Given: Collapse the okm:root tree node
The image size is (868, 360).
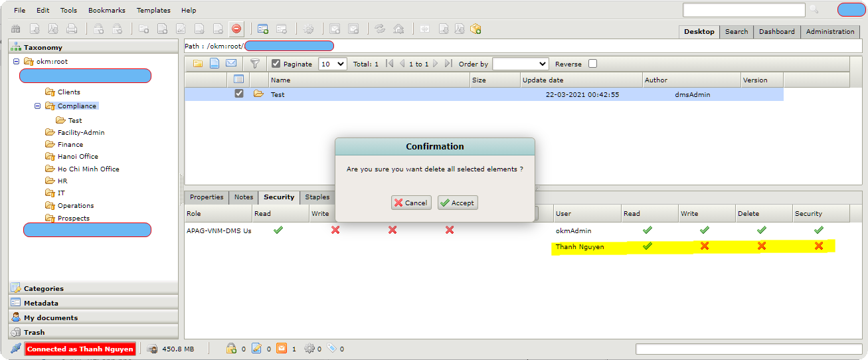Looking at the screenshot, I should 16,61.
